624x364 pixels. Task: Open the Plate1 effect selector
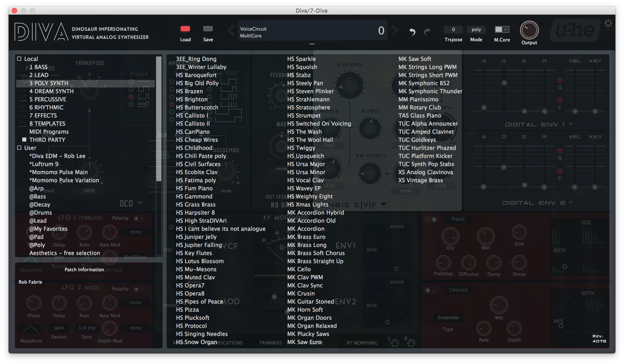point(458,219)
